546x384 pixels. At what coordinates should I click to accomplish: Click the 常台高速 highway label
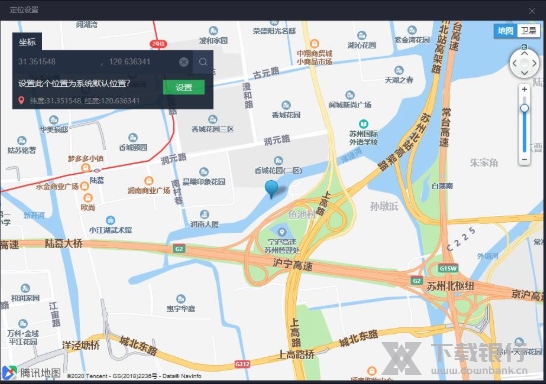445,127
